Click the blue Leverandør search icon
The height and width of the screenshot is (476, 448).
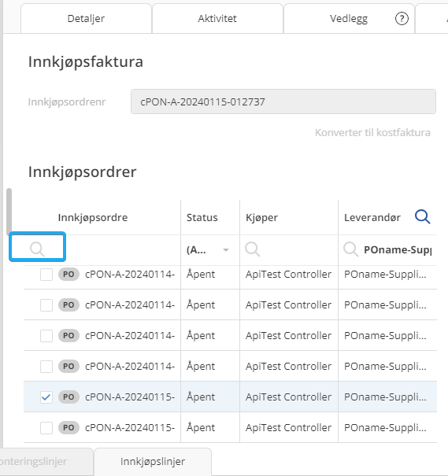423,216
